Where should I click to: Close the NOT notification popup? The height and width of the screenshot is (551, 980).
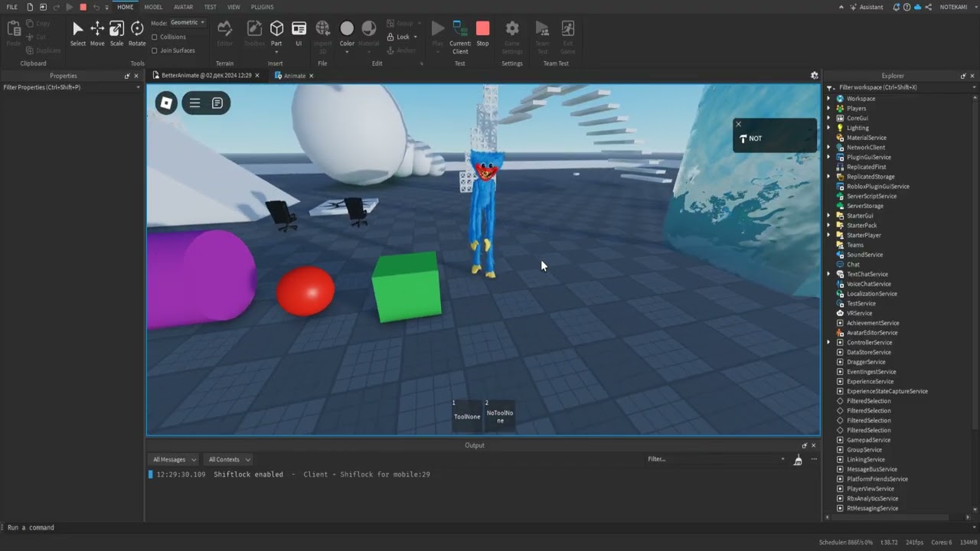pos(738,124)
